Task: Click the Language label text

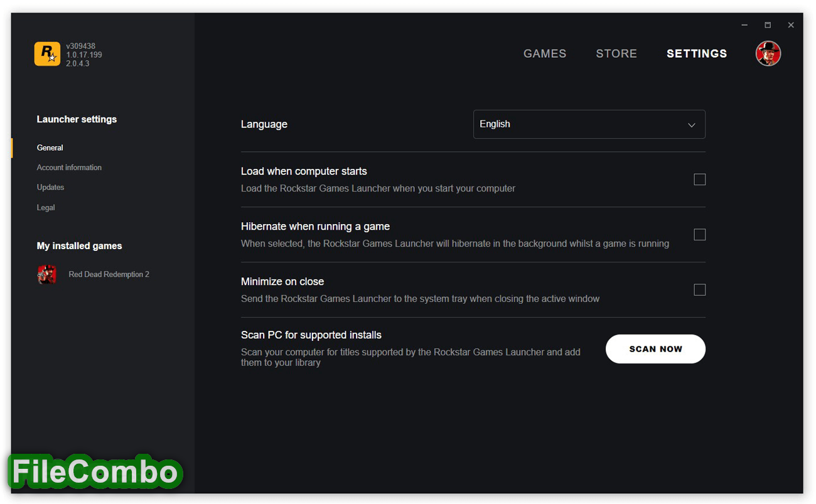Action: [x=264, y=124]
